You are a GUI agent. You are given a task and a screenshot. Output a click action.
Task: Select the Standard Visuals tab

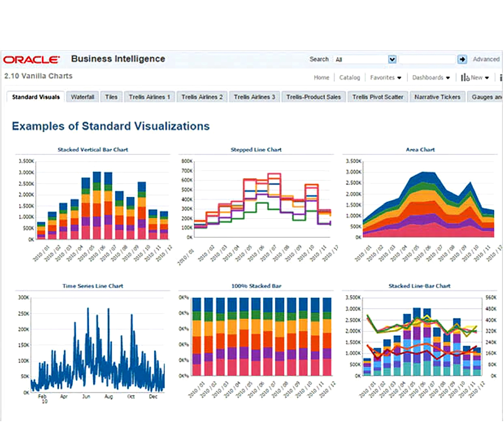pos(36,97)
